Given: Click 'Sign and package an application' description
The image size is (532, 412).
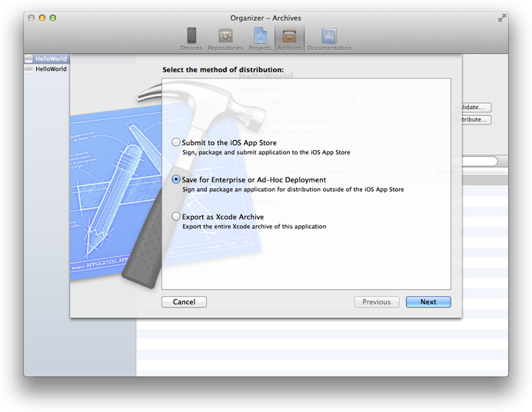Looking at the screenshot, I should tap(293, 190).
